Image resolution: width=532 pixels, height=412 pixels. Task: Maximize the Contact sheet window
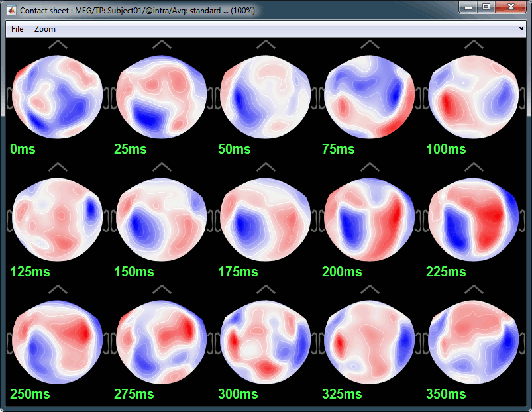(486, 7)
